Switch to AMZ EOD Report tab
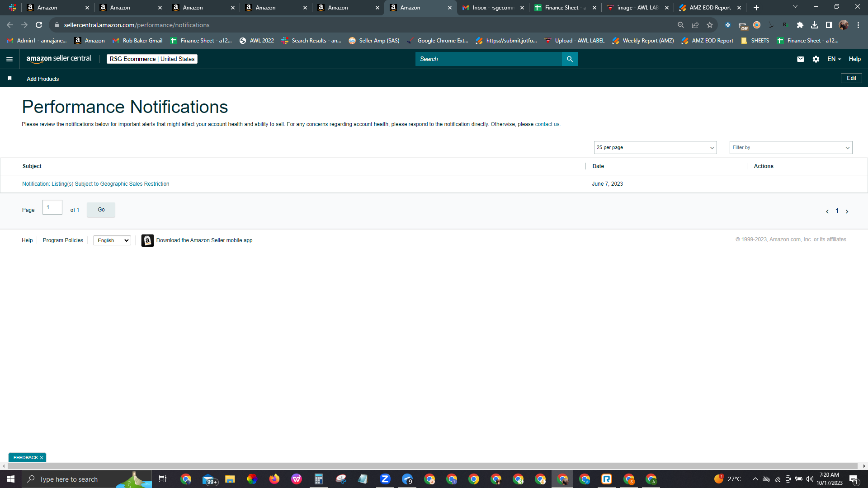 [710, 8]
